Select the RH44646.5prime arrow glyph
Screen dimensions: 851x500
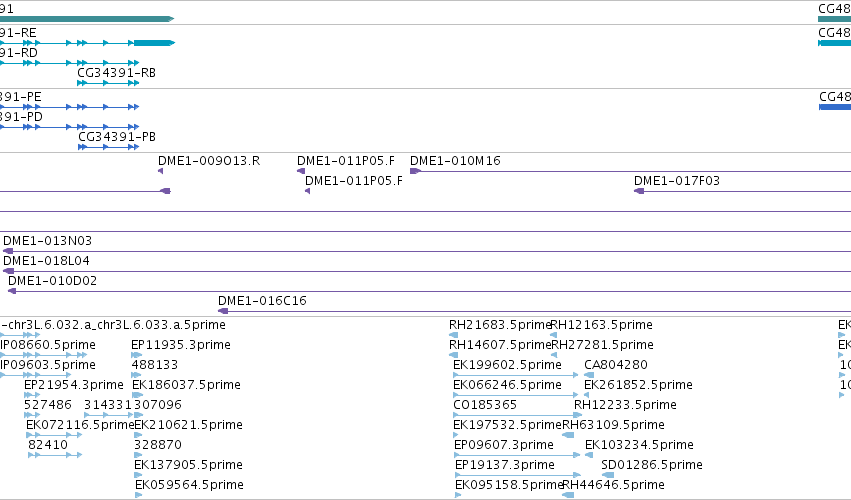(x=568, y=495)
